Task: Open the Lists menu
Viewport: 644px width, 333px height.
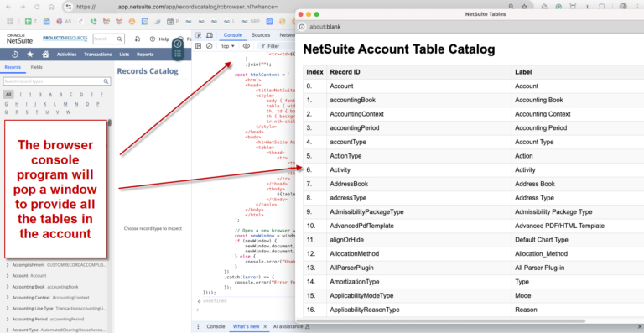Action: pyautogui.click(x=124, y=55)
